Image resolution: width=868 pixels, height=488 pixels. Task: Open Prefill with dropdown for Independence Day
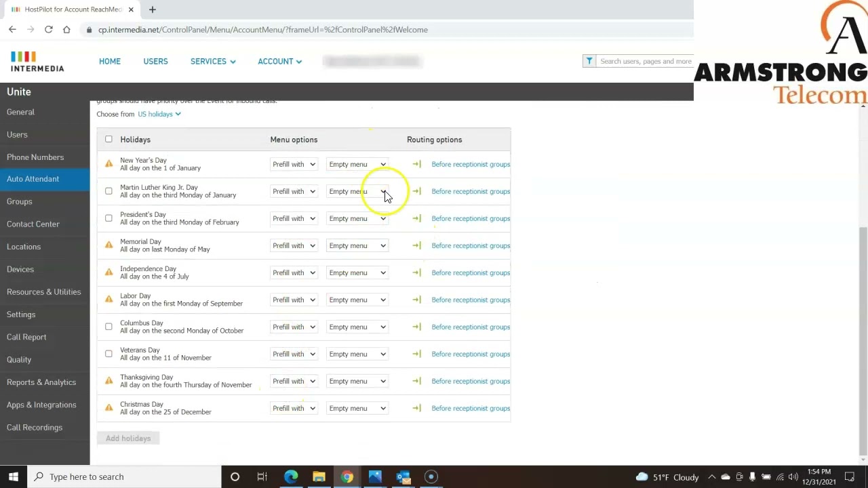pyautogui.click(x=294, y=272)
